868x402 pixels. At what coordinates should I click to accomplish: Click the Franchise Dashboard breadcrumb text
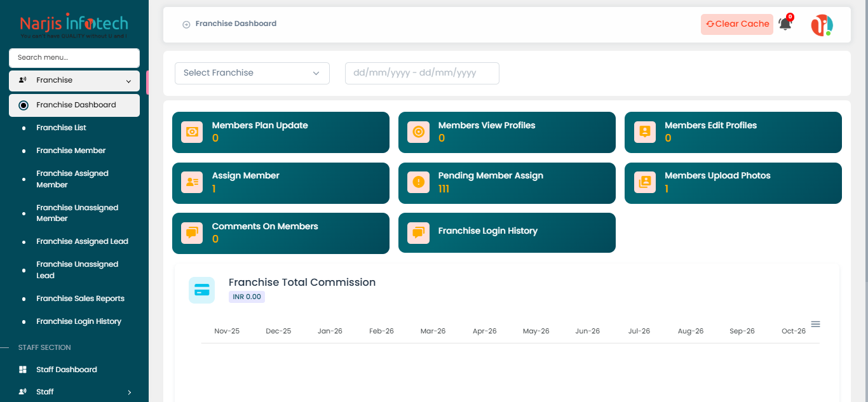coord(236,23)
